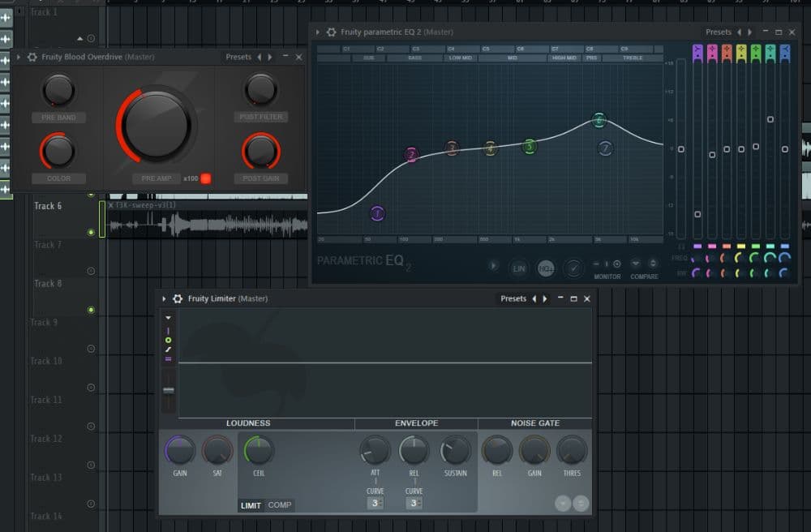Open Limiter display options dropdown arrow
811x532 pixels.
(x=168, y=318)
